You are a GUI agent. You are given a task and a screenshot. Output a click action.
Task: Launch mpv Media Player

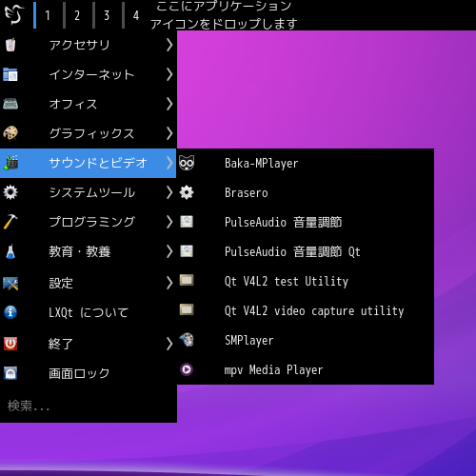click(x=306, y=369)
